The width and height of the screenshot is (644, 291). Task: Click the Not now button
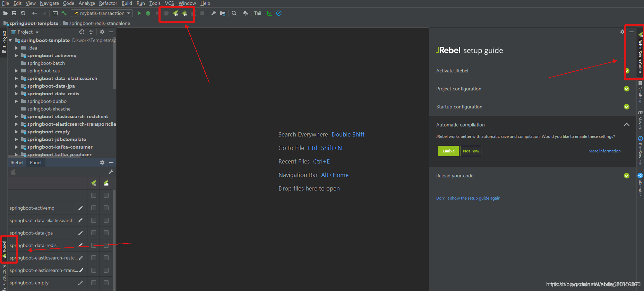(471, 151)
